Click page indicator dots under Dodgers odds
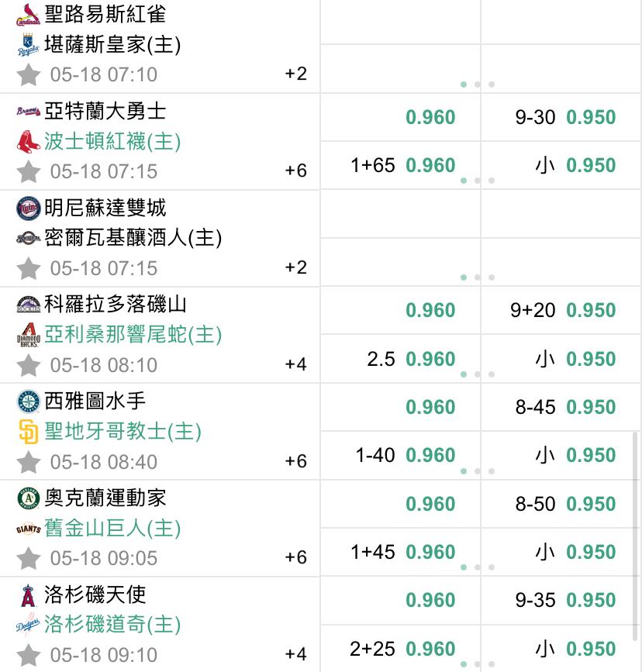The height and width of the screenshot is (672, 642). pos(478,664)
